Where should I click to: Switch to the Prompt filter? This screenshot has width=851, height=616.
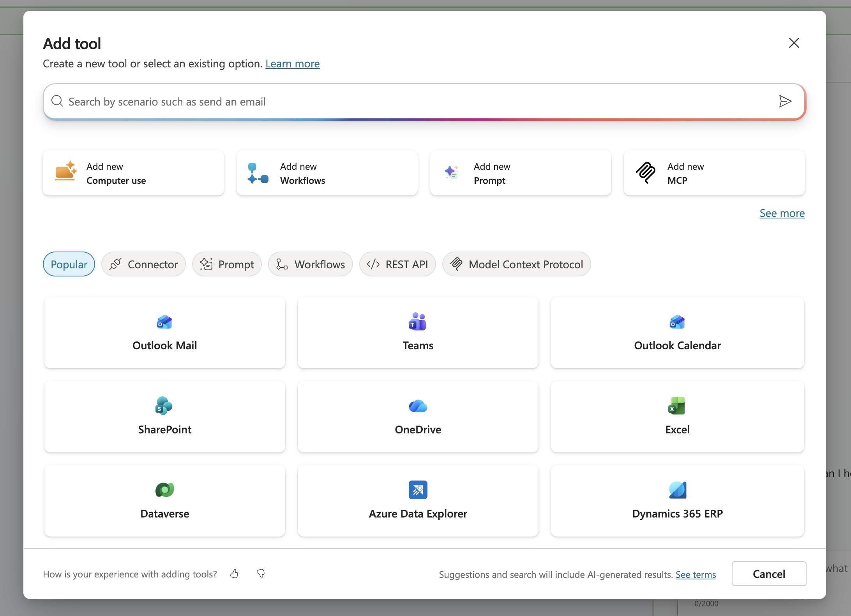227,264
